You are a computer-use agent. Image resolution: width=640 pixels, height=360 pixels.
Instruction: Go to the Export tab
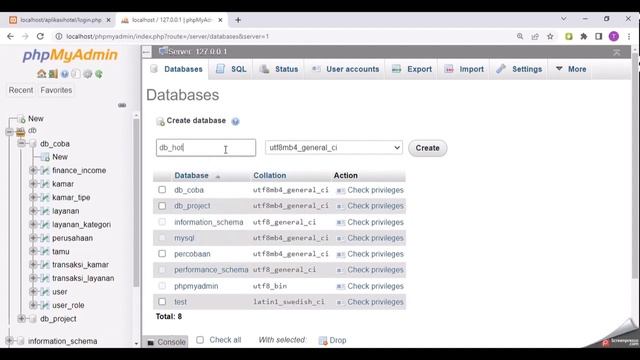click(412, 69)
